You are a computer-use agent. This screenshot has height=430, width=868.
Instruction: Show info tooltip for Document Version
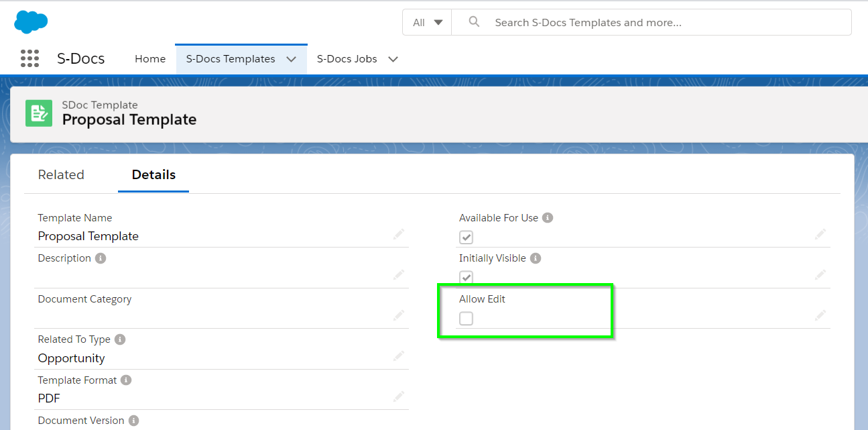pyautogui.click(x=133, y=421)
